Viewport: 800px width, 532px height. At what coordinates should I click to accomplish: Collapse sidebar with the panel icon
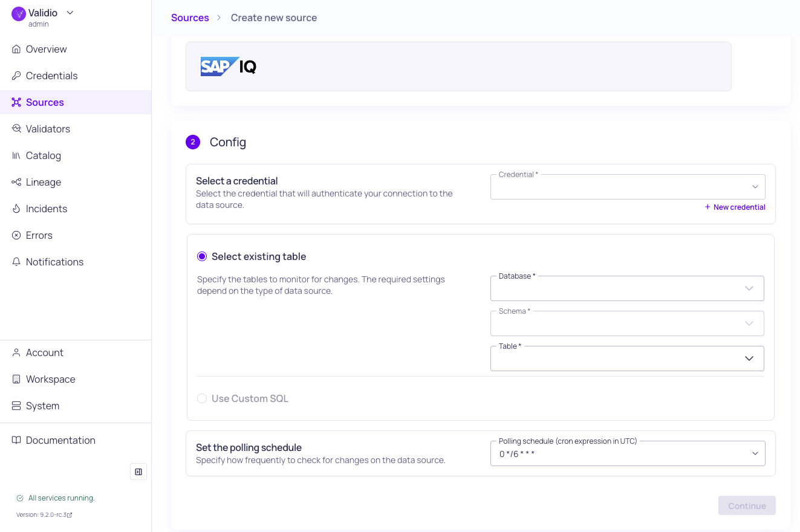click(138, 472)
